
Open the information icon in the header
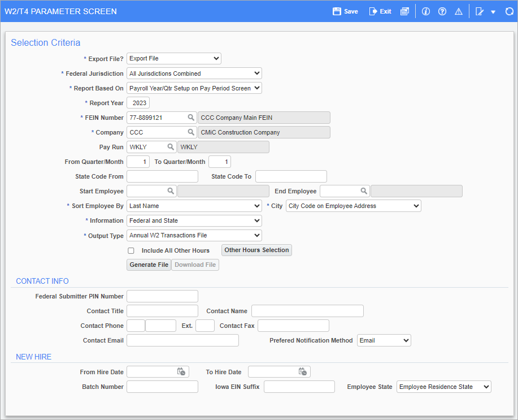[x=426, y=11]
